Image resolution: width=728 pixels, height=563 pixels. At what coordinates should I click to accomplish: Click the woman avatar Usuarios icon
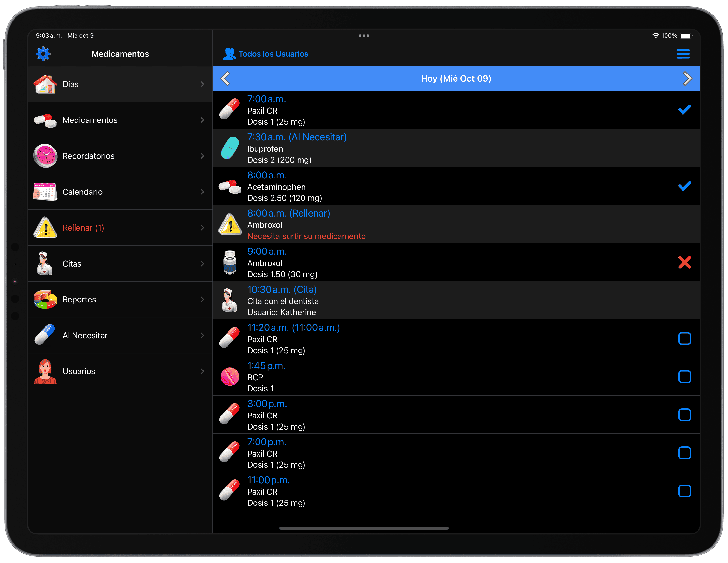(45, 371)
